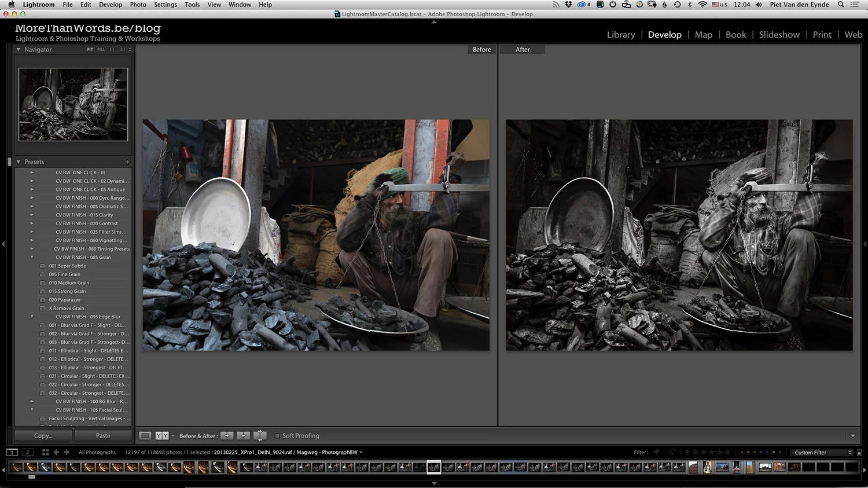Viewport: 868px width, 488px height.
Task: Toggle the red color label filter
Action: click(x=742, y=452)
